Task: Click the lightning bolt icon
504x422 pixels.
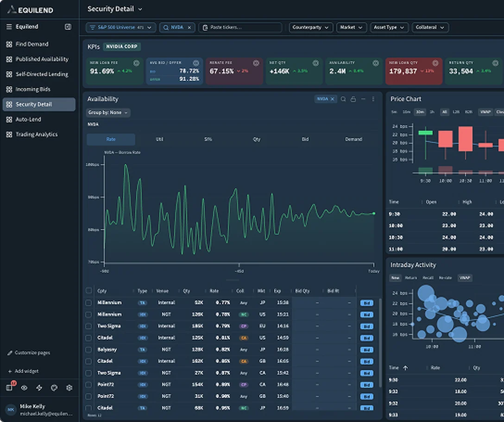Action: (39, 388)
